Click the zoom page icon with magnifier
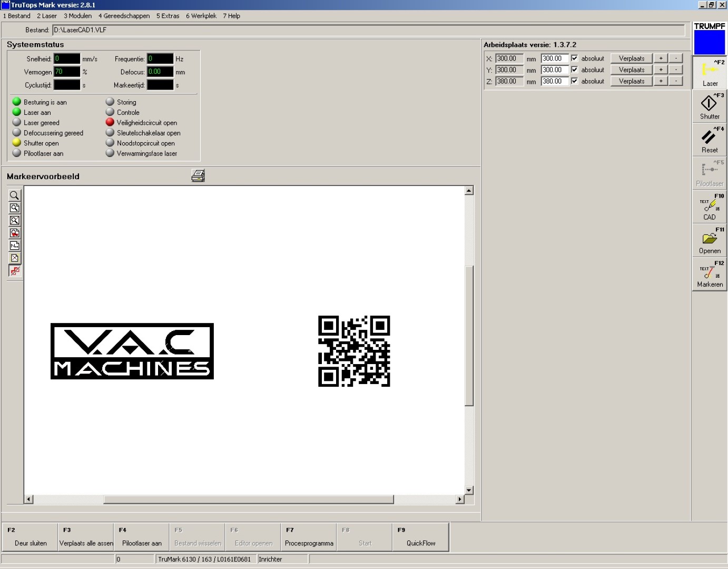 [15, 208]
